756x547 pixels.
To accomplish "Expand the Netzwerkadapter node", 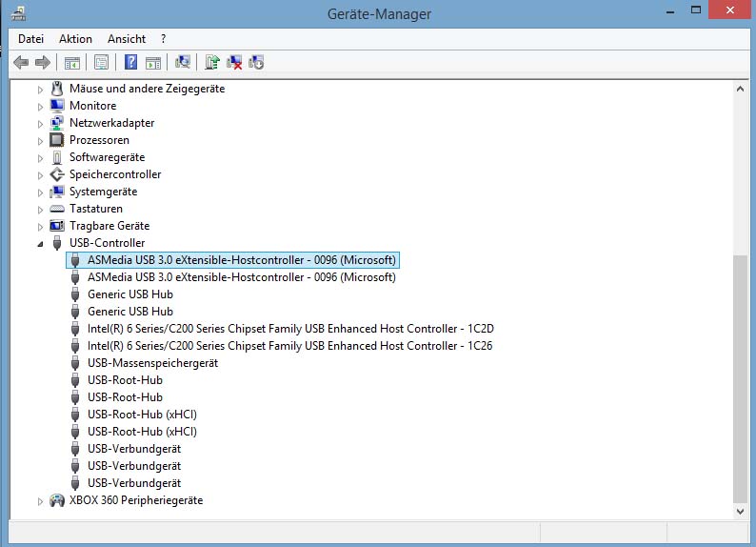I will point(41,124).
